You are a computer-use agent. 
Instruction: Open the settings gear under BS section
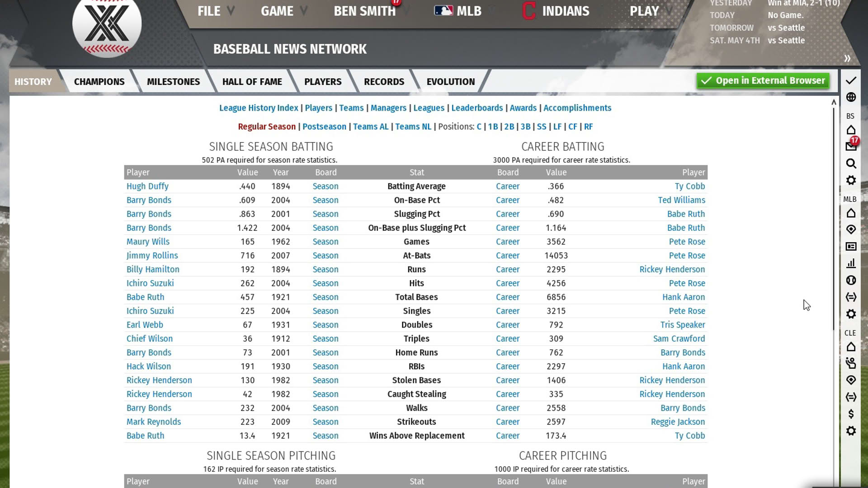(x=851, y=180)
